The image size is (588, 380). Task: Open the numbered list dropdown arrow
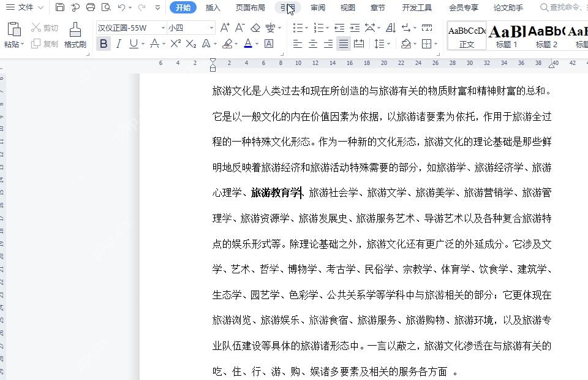pos(327,28)
